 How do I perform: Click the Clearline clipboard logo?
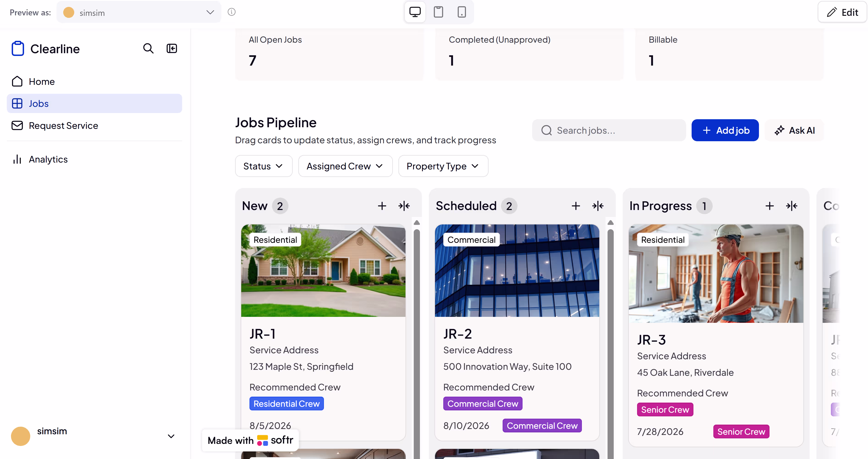click(x=18, y=49)
